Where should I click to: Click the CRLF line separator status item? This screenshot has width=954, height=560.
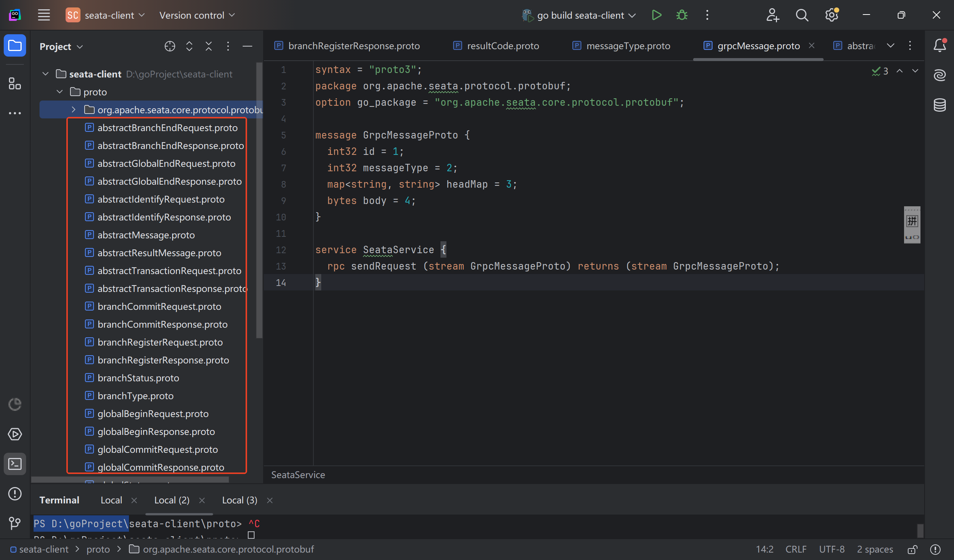click(x=795, y=549)
